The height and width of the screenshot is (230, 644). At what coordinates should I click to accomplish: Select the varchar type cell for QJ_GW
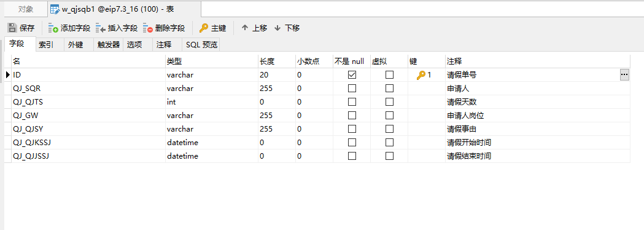(212, 115)
